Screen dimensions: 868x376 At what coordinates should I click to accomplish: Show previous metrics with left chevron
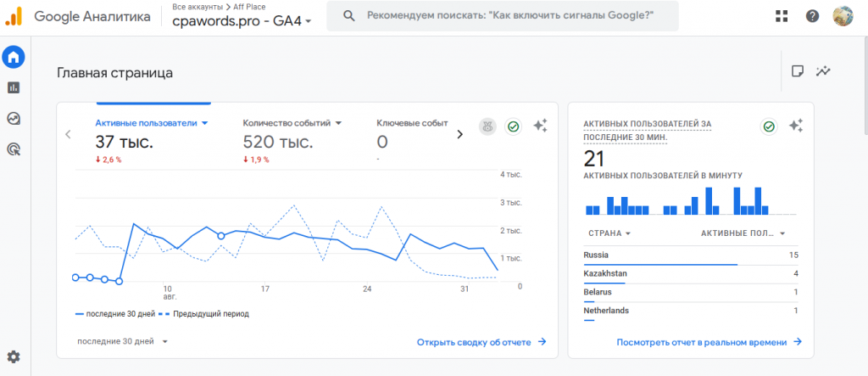click(x=68, y=133)
